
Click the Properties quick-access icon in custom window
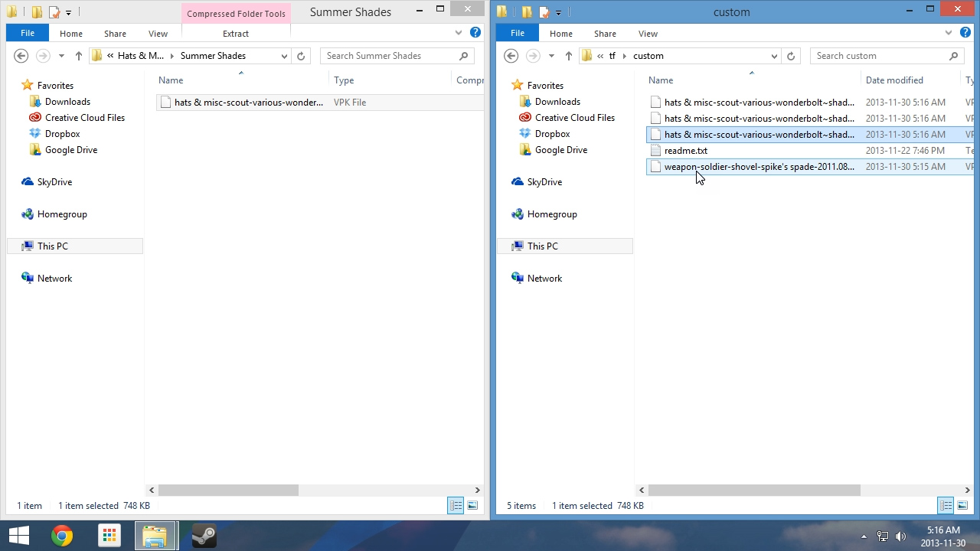click(544, 12)
